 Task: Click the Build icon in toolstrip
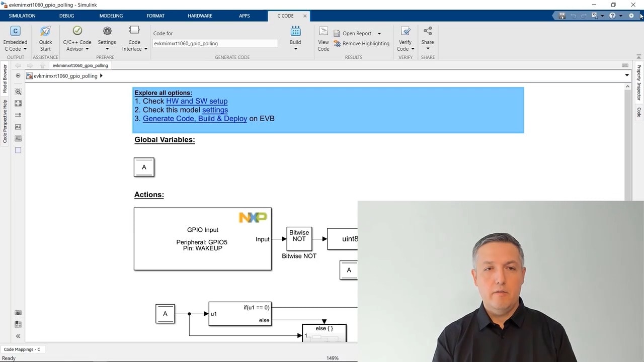[x=295, y=32]
